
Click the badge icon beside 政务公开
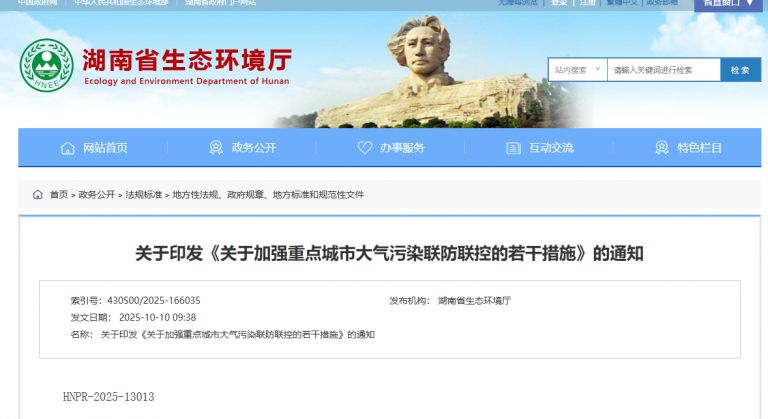pyautogui.click(x=216, y=148)
